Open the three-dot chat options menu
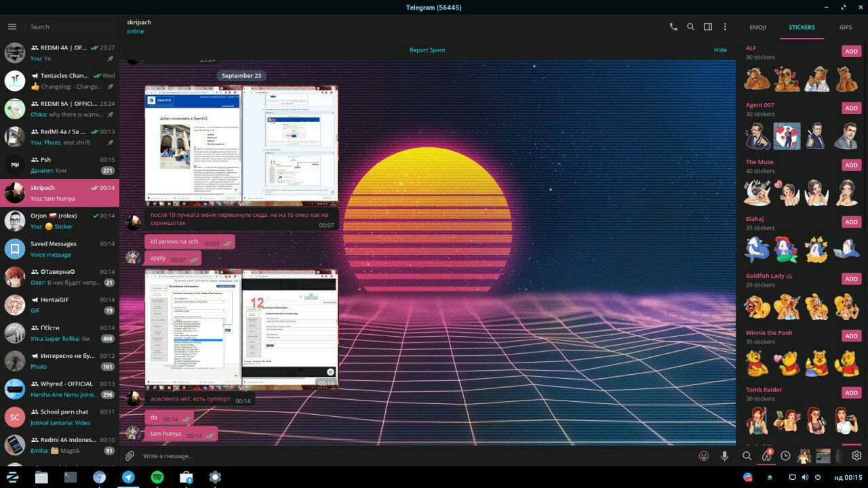The width and height of the screenshot is (868, 488). point(725,26)
